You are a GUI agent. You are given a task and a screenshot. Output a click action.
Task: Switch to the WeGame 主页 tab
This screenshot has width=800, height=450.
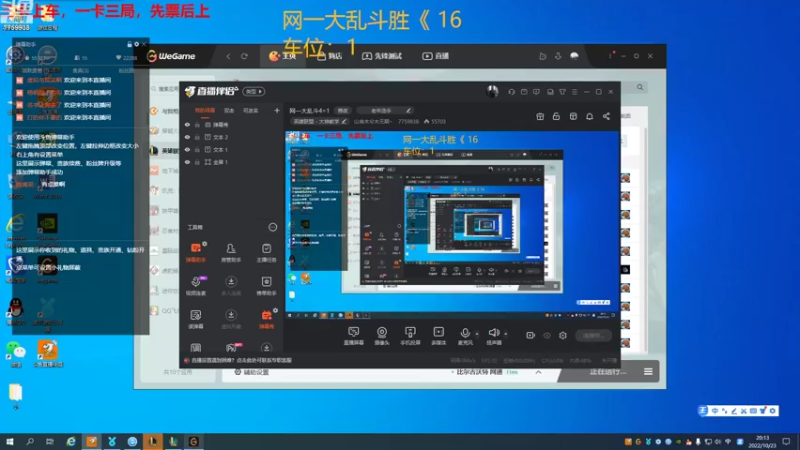click(x=282, y=56)
